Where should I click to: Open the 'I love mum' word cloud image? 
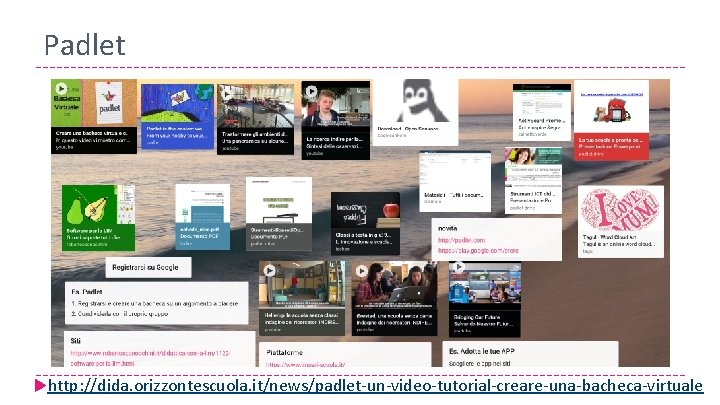pyautogui.click(x=620, y=210)
